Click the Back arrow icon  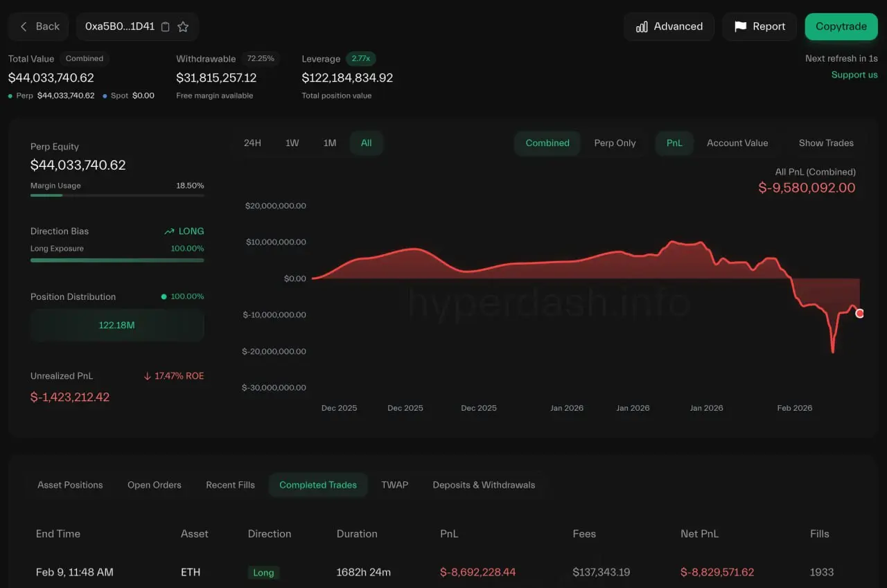click(24, 26)
